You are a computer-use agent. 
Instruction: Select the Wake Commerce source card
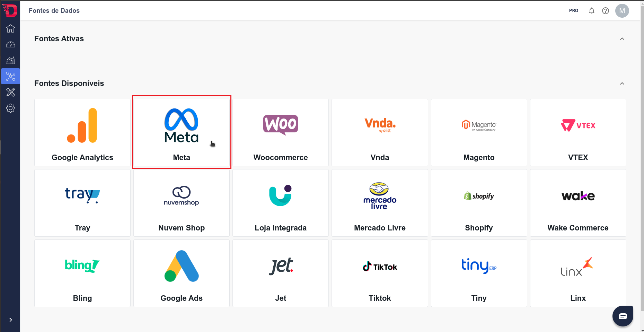click(578, 203)
